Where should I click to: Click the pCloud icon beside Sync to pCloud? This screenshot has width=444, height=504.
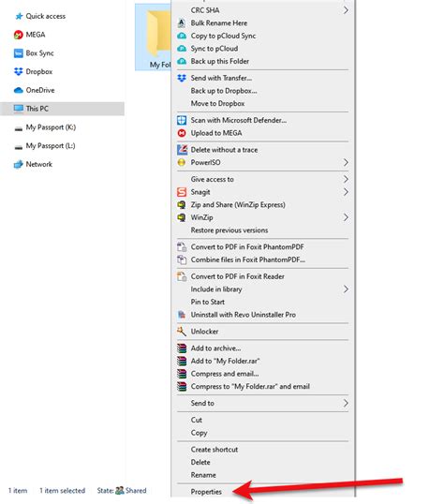182,49
